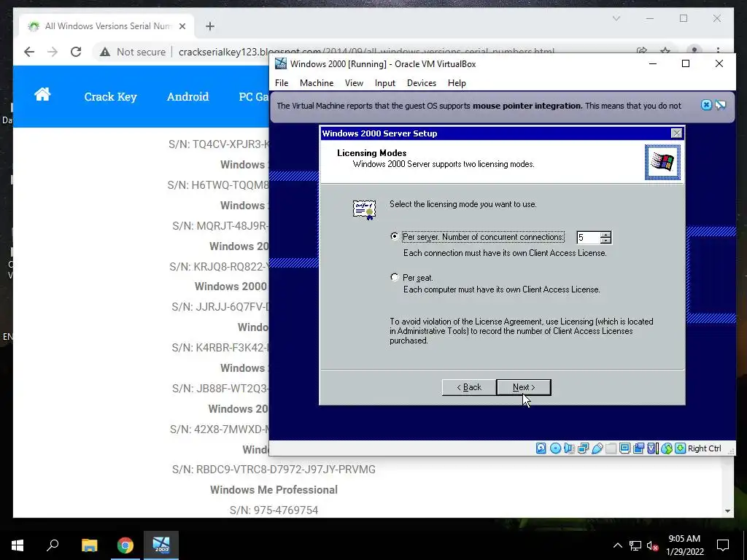Viewport: 747px width, 560px height.
Task: Click the home icon on the blog navbar
Action: (x=42, y=94)
